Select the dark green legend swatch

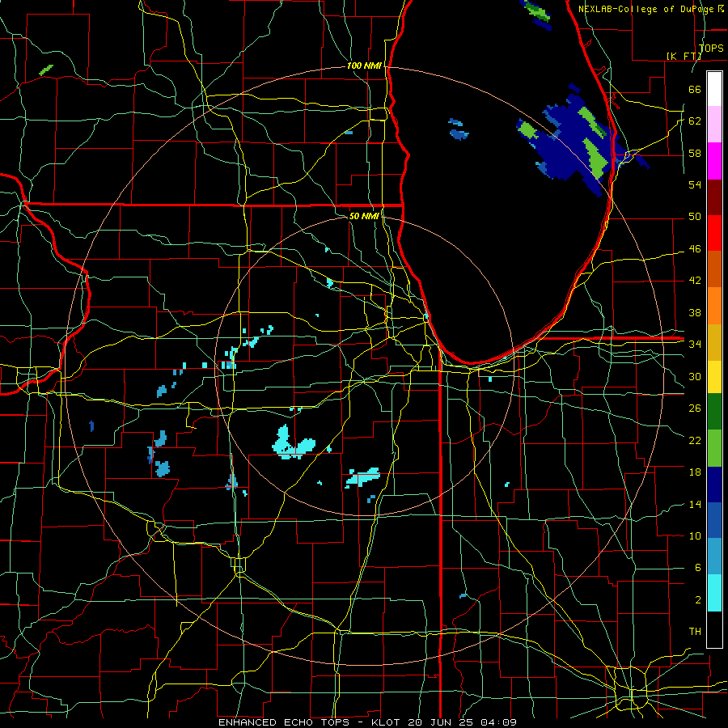pyautogui.click(x=714, y=412)
